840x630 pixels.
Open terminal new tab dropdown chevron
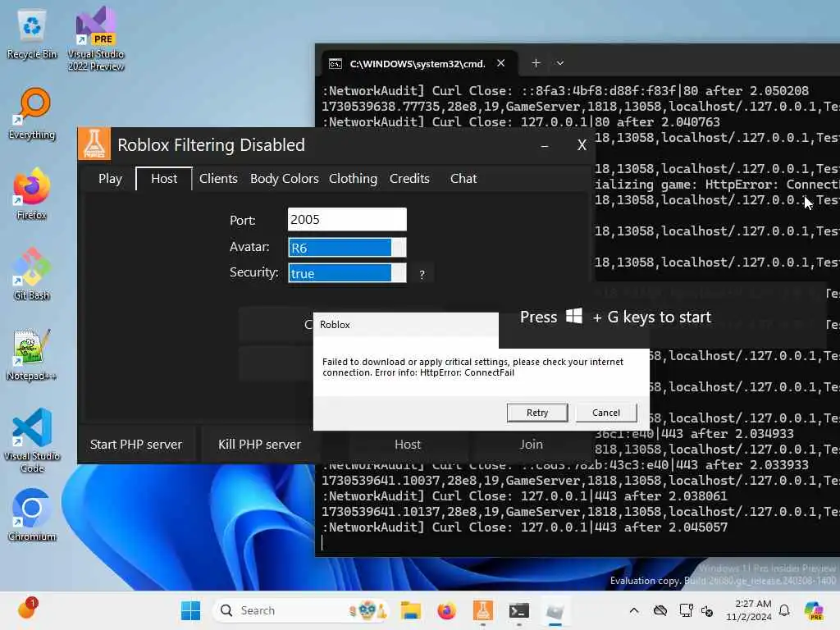(x=559, y=63)
